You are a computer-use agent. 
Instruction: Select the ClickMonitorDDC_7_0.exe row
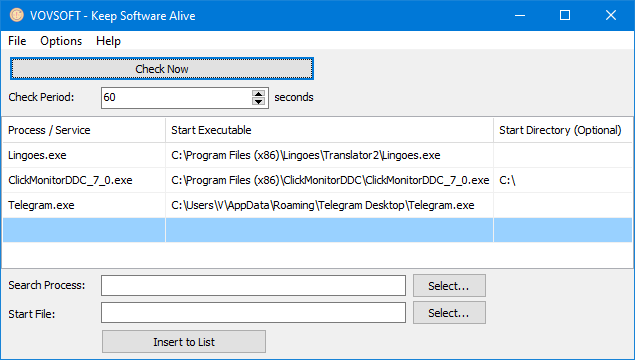pos(317,180)
